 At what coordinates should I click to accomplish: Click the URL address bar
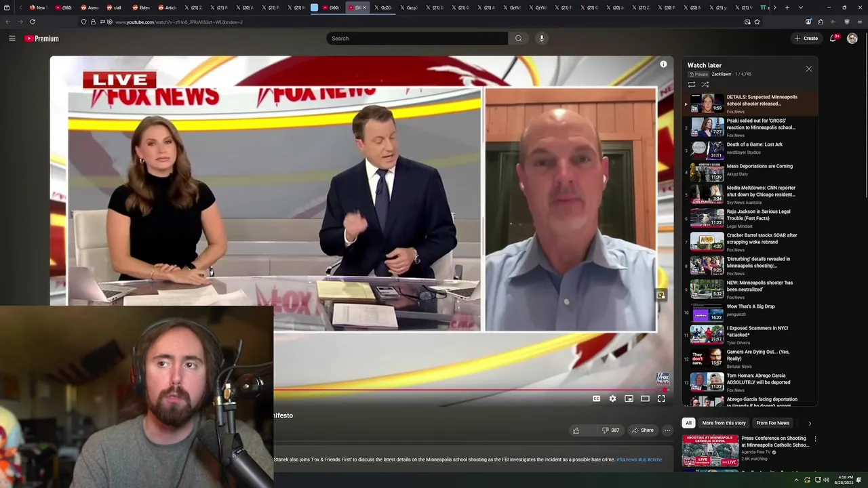tap(420, 22)
